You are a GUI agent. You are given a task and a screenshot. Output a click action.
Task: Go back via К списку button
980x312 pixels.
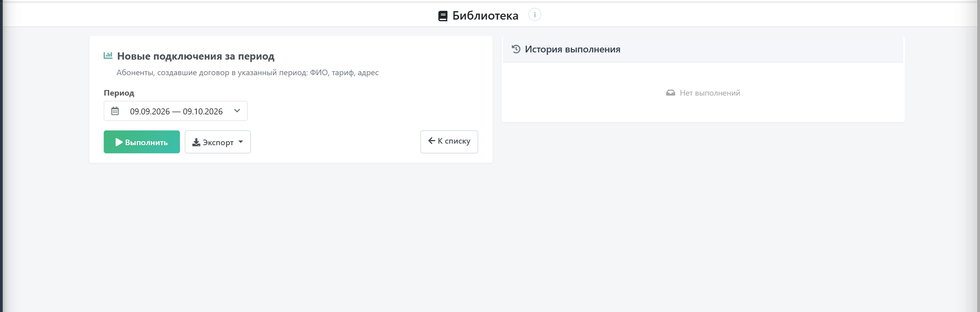click(449, 142)
